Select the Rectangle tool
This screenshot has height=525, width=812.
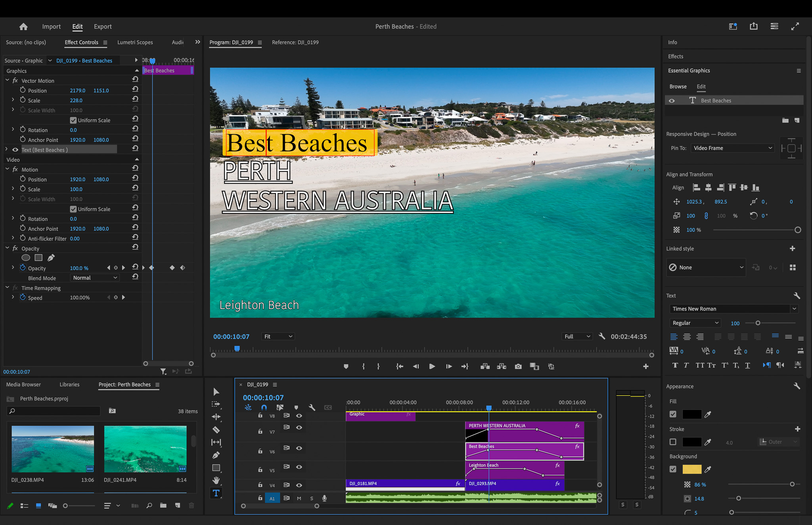tap(216, 468)
